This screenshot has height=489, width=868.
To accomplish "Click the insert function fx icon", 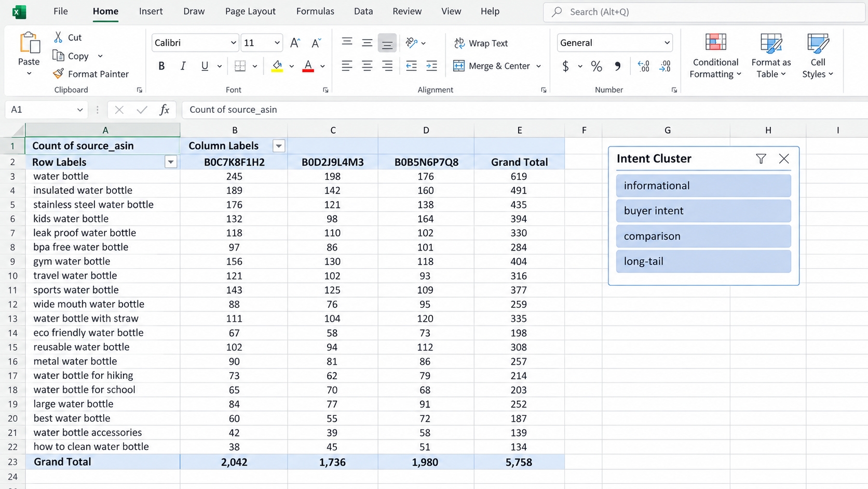I will click(164, 110).
